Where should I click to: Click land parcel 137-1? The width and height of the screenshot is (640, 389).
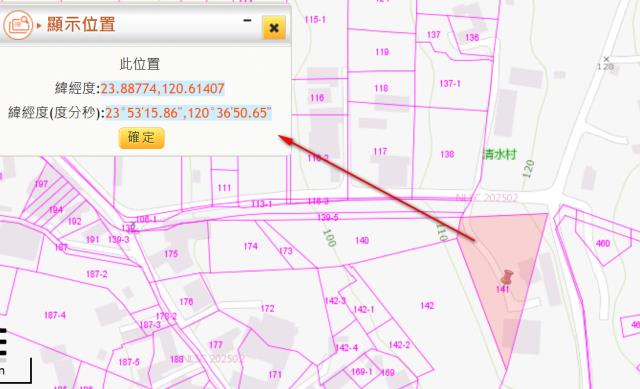pos(450,84)
